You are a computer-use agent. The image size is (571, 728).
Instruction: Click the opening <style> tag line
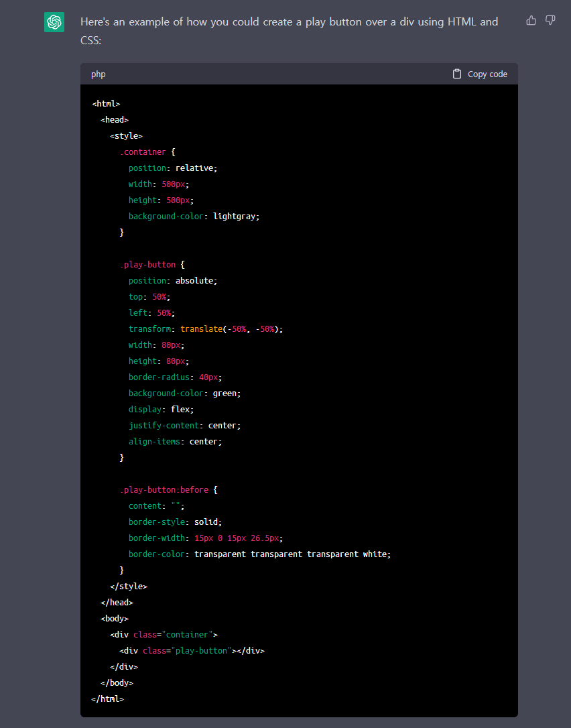click(126, 136)
